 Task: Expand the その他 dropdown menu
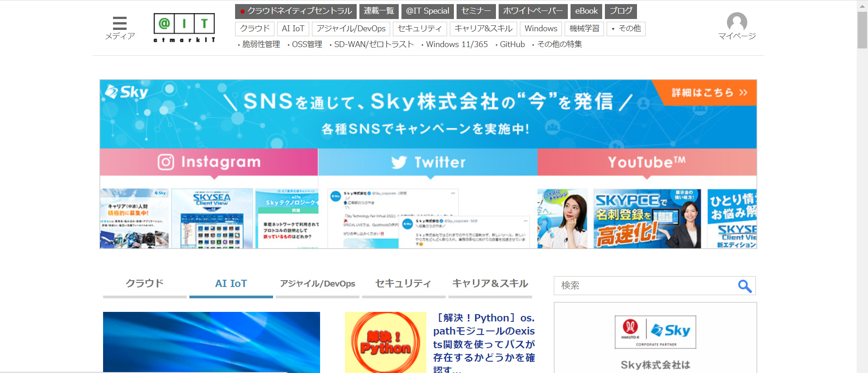[626, 29]
